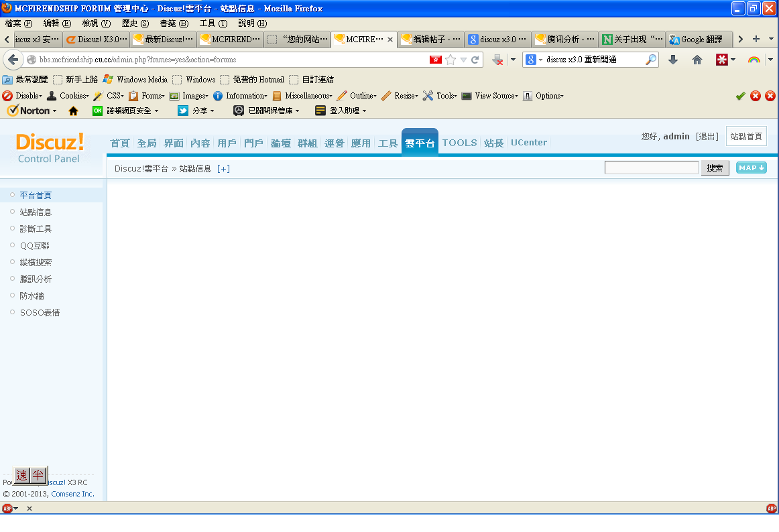Click the 速 input method button

[21, 475]
